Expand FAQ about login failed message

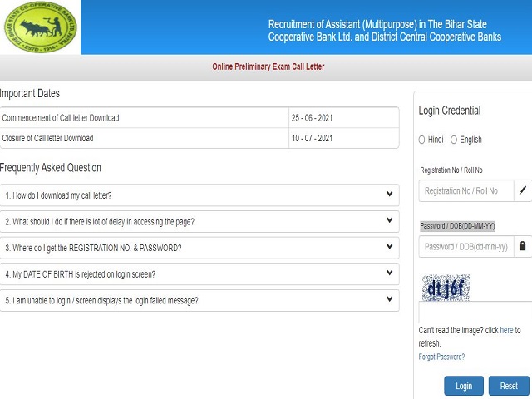pos(199,300)
